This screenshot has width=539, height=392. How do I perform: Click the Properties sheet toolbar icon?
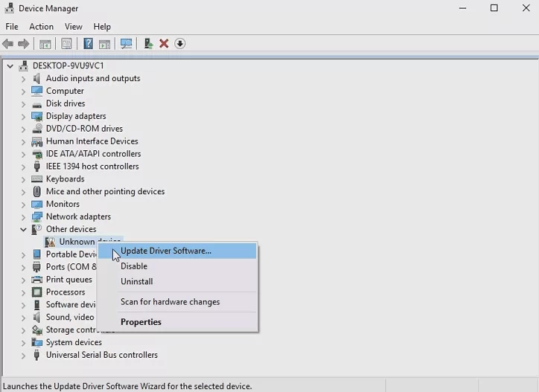[x=66, y=44]
